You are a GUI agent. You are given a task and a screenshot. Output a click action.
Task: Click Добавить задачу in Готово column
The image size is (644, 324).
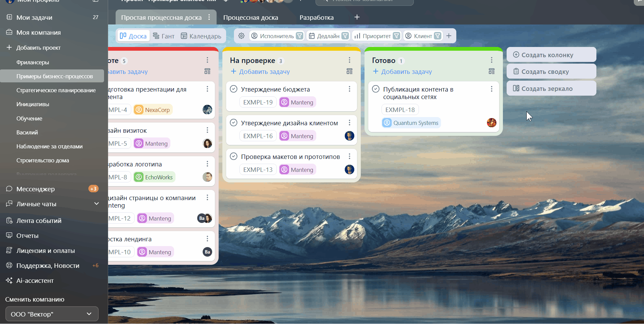tap(403, 72)
